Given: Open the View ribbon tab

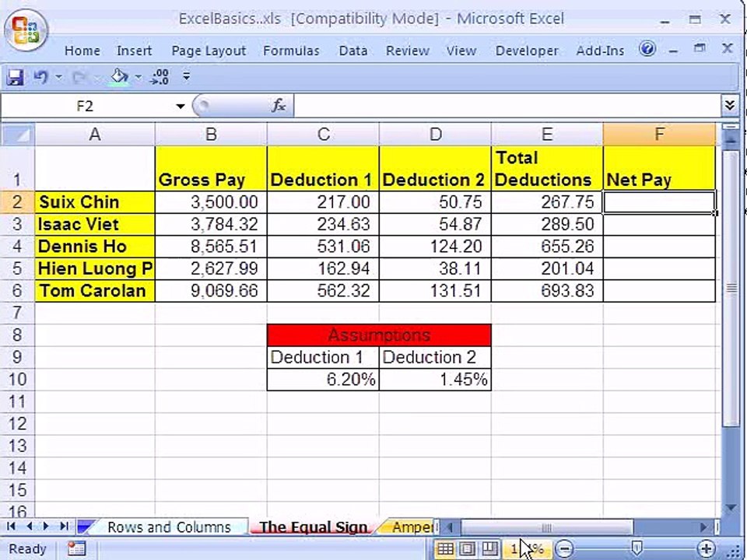Looking at the screenshot, I should point(461,51).
